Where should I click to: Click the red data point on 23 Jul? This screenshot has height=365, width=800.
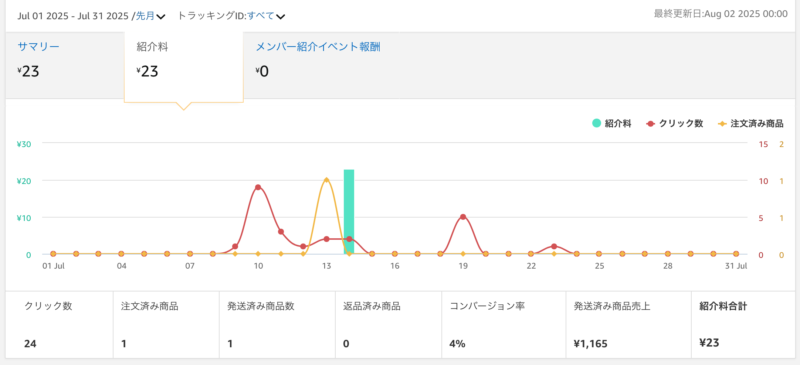coord(554,247)
